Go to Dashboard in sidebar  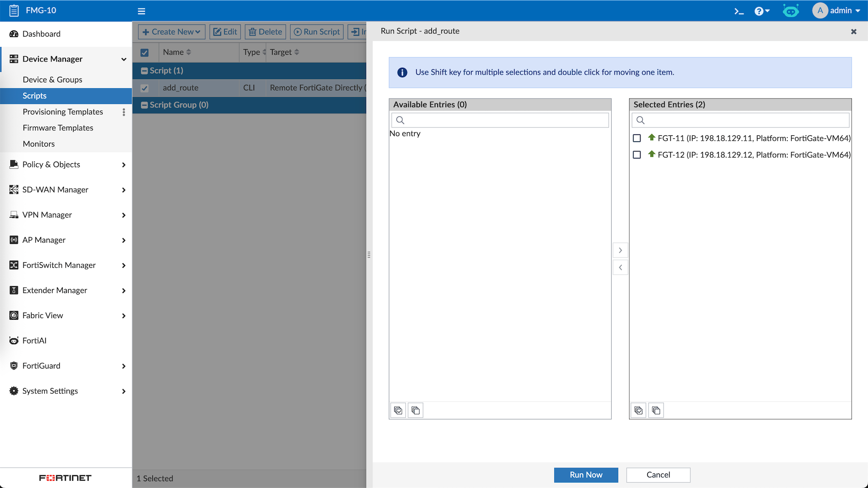coord(41,34)
